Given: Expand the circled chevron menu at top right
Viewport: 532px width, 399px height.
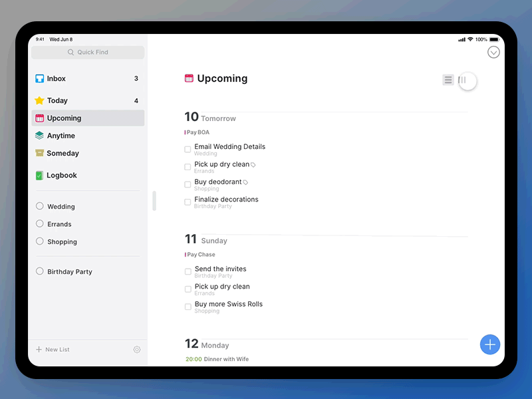Looking at the screenshot, I should (493, 53).
